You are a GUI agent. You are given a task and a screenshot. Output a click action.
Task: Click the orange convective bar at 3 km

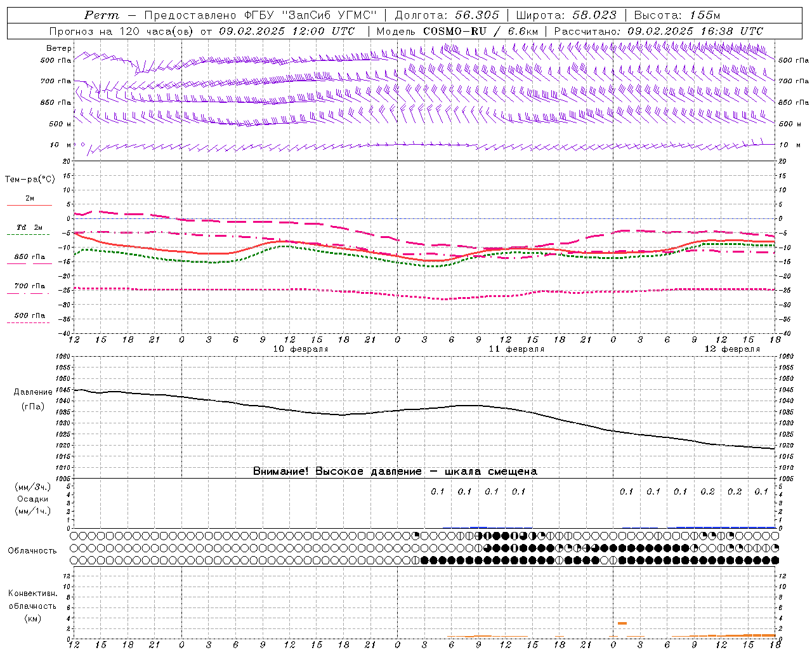pyautogui.click(x=622, y=623)
